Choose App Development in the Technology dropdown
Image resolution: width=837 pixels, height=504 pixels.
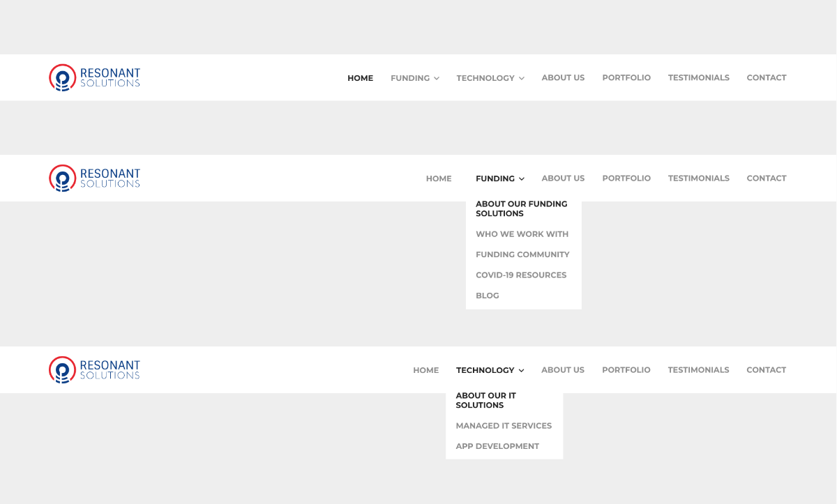(497, 446)
